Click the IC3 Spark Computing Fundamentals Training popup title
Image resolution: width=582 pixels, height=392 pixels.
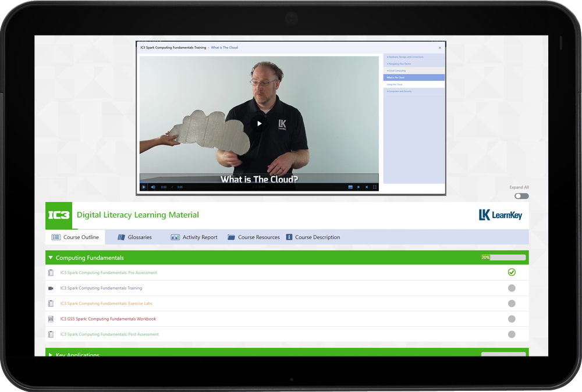click(x=173, y=48)
